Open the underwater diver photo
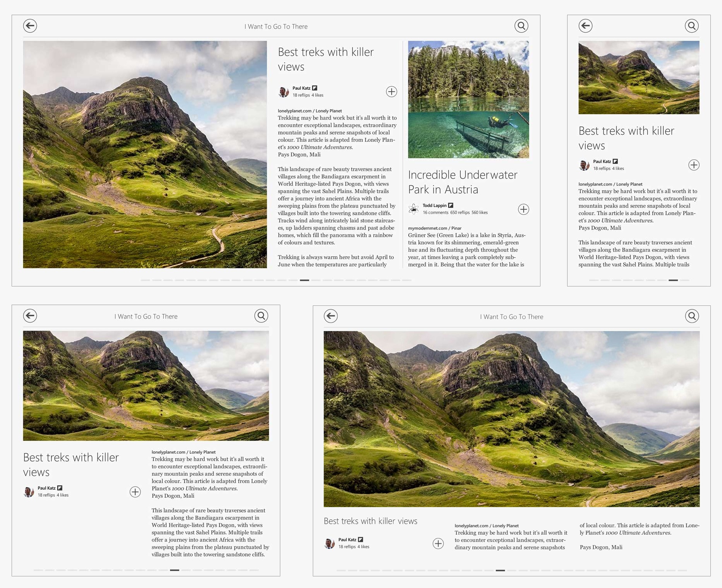The width and height of the screenshot is (722, 588). (x=468, y=99)
